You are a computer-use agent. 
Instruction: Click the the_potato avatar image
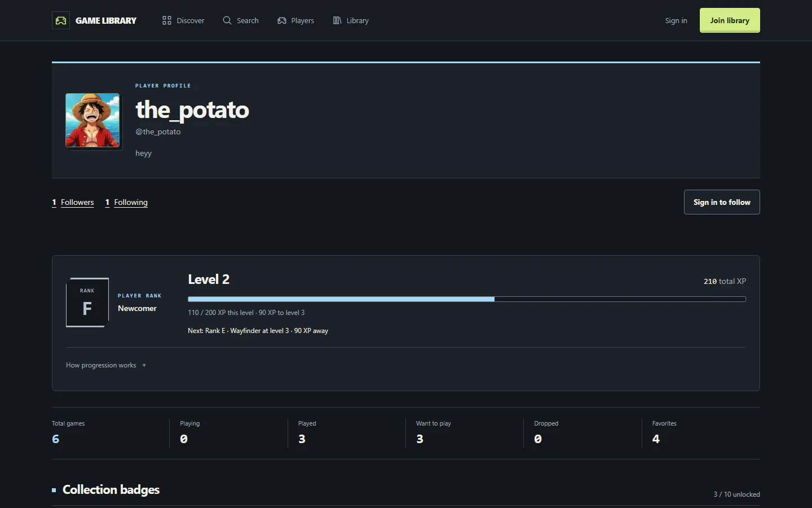(x=92, y=120)
